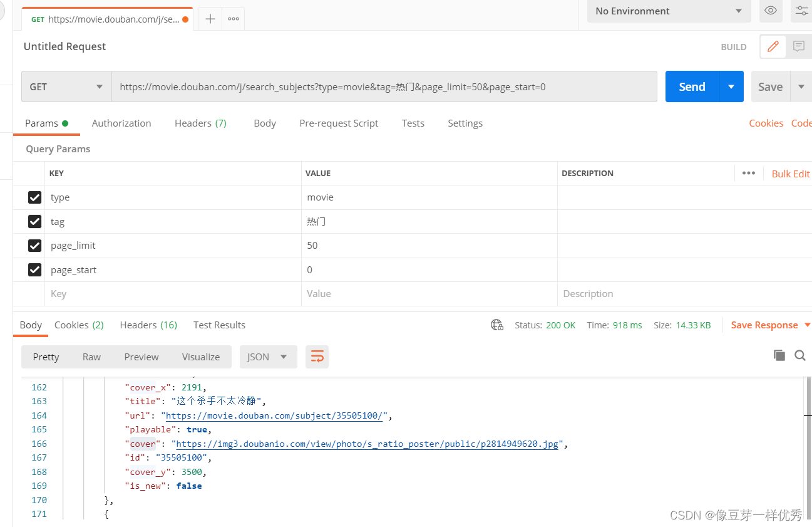Click the 'movie' value cell
The height and width of the screenshot is (527, 812).
click(x=429, y=197)
